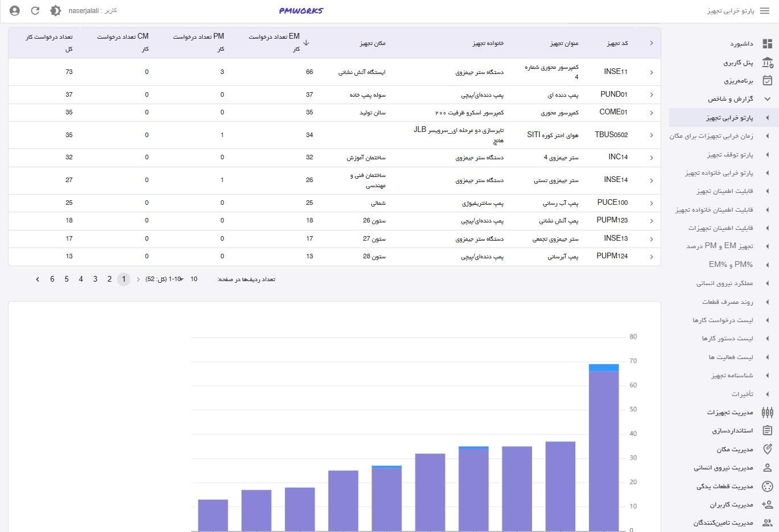
Task: Open مدیریت تامین‌کنندگان suppliers icon
Action: tap(768, 522)
